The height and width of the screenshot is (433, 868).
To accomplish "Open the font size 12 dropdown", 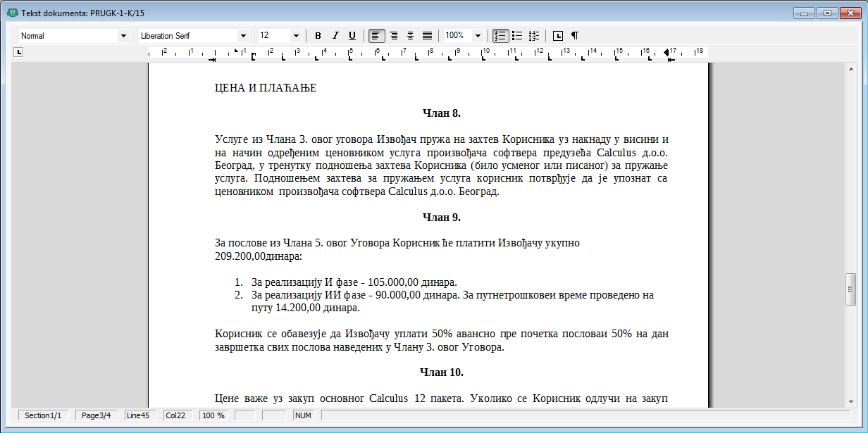I will [296, 36].
